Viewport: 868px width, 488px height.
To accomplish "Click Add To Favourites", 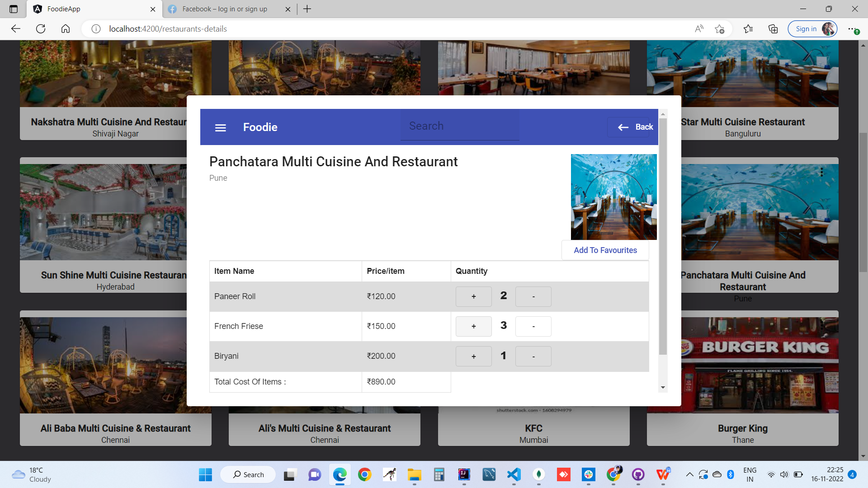I will (x=605, y=250).
